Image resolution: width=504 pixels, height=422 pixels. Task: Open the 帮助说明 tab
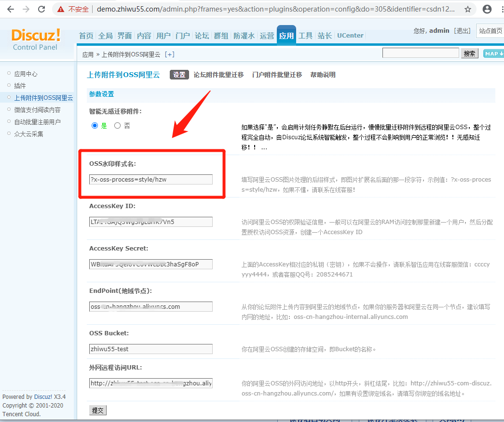pyautogui.click(x=323, y=75)
